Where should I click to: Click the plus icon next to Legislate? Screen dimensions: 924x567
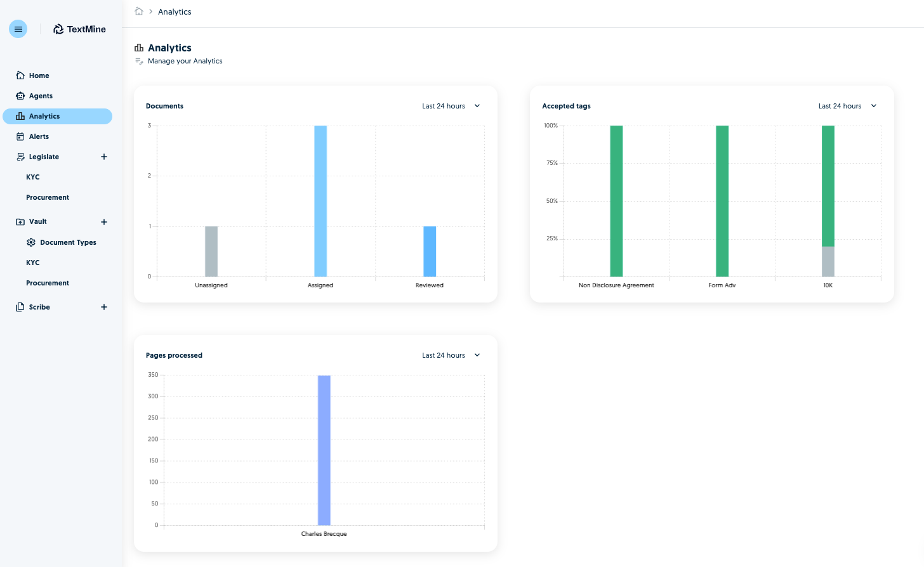(x=104, y=157)
